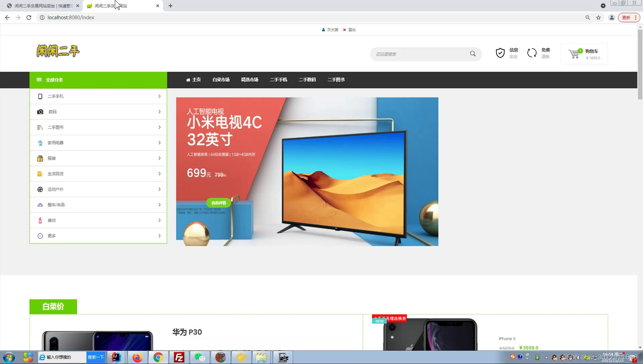Expand the 整车/车品 category chevron
The image size is (643, 364).
(159, 205)
